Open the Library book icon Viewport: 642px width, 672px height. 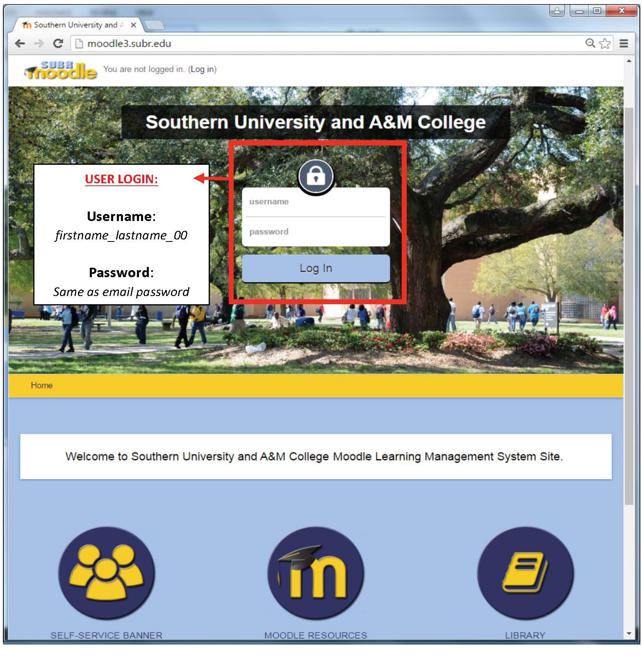(x=525, y=573)
